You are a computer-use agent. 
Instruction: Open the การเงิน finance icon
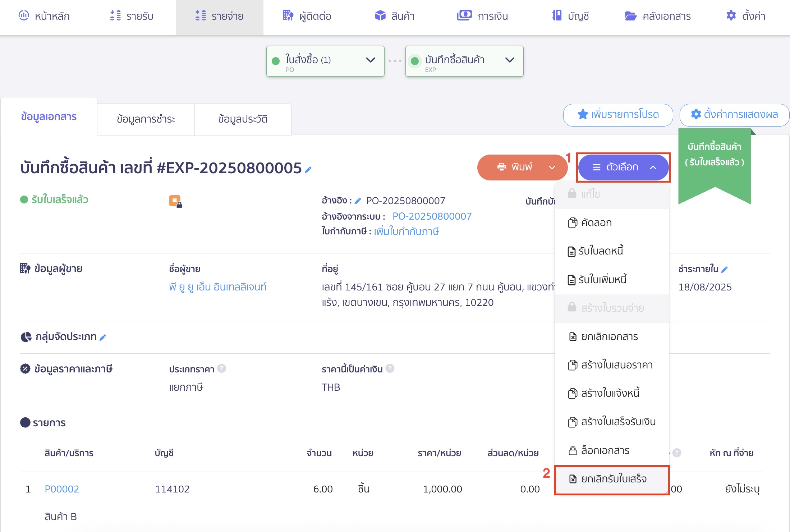pyautogui.click(x=464, y=16)
